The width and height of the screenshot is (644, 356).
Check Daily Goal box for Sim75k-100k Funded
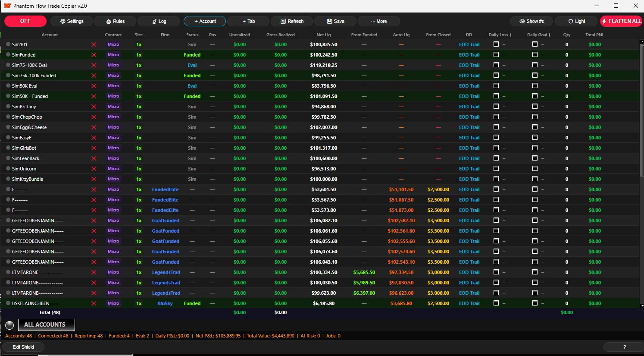(x=535, y=75)
